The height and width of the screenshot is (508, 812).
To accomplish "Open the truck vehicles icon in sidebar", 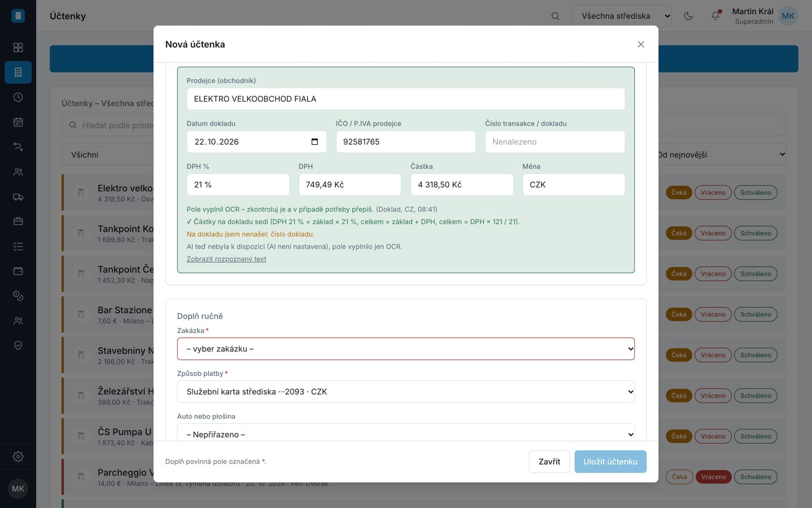I will [x=18, y=197].
